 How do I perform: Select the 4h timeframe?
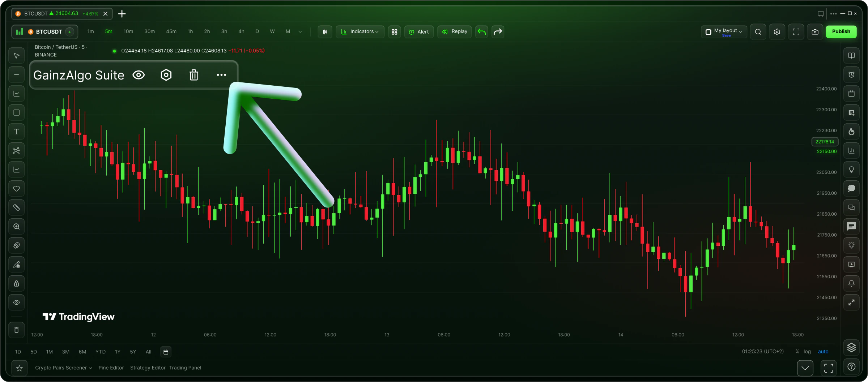click(241, 32)
